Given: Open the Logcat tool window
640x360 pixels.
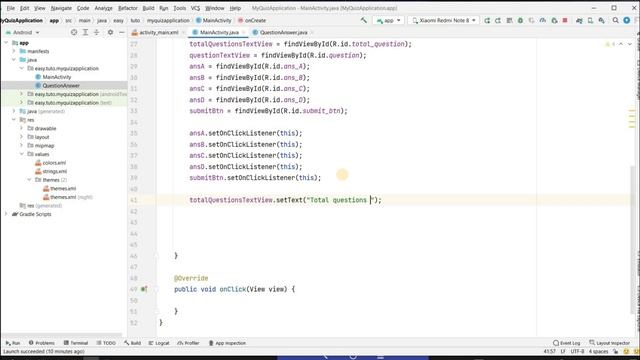Looking at the screenshot, I should [159, 343].
